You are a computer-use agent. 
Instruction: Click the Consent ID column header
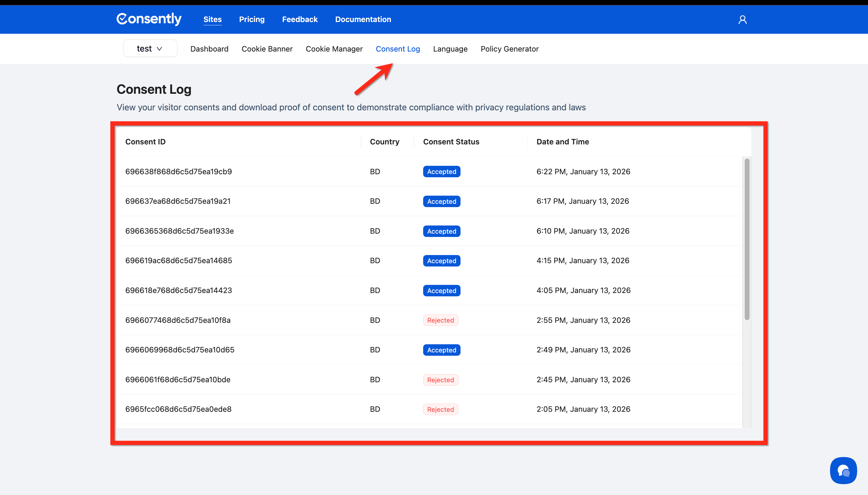coord(146,142)
